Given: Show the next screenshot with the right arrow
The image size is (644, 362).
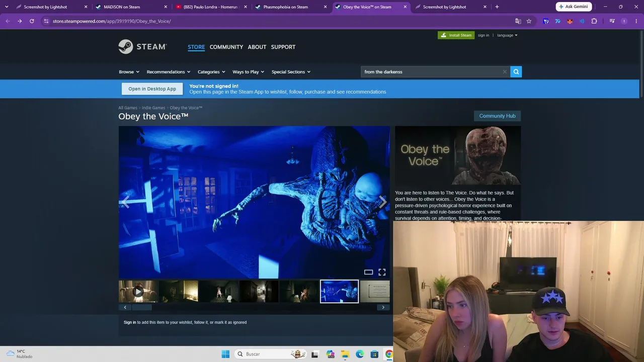Looking at the screenshot, I should click(383, 202).
